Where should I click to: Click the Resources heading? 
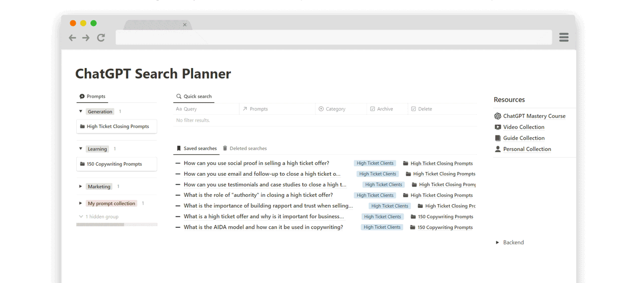(509, 100)
